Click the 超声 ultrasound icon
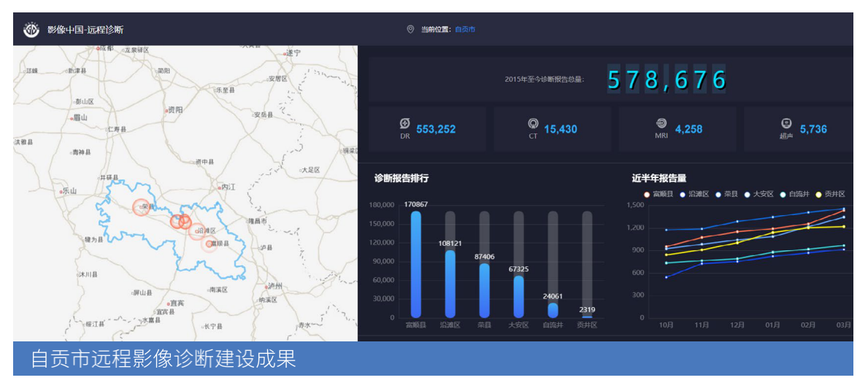Viewport: 868px width, 391px height. [786, 124]
